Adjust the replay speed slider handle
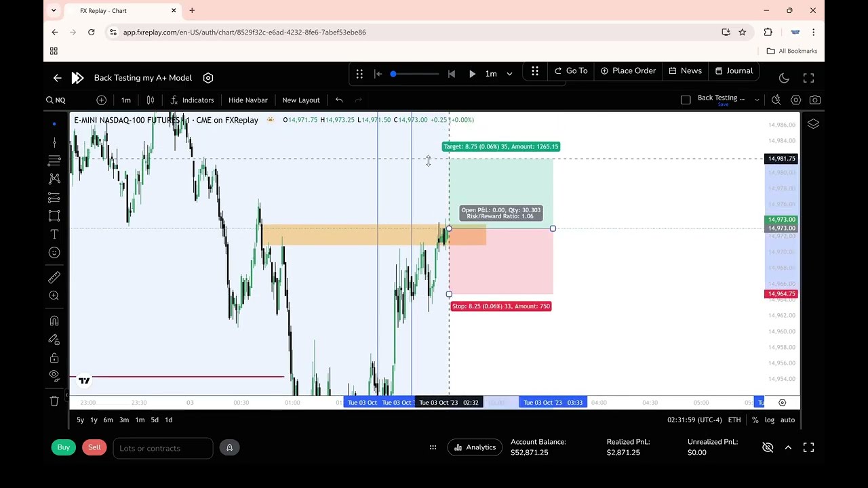The width and height of the screenshot is (868, 488). click(393, 74)
